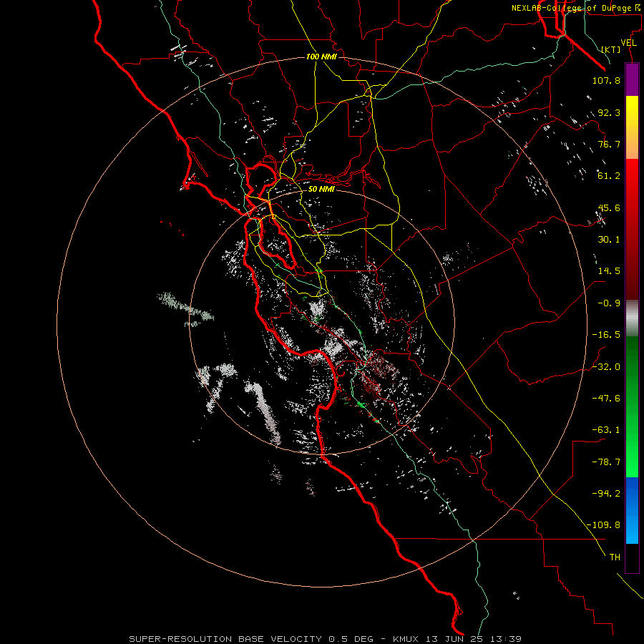Pick the gray near-zero segment of color bar
The height and width of the screenshot is (644, 644).
632,318
